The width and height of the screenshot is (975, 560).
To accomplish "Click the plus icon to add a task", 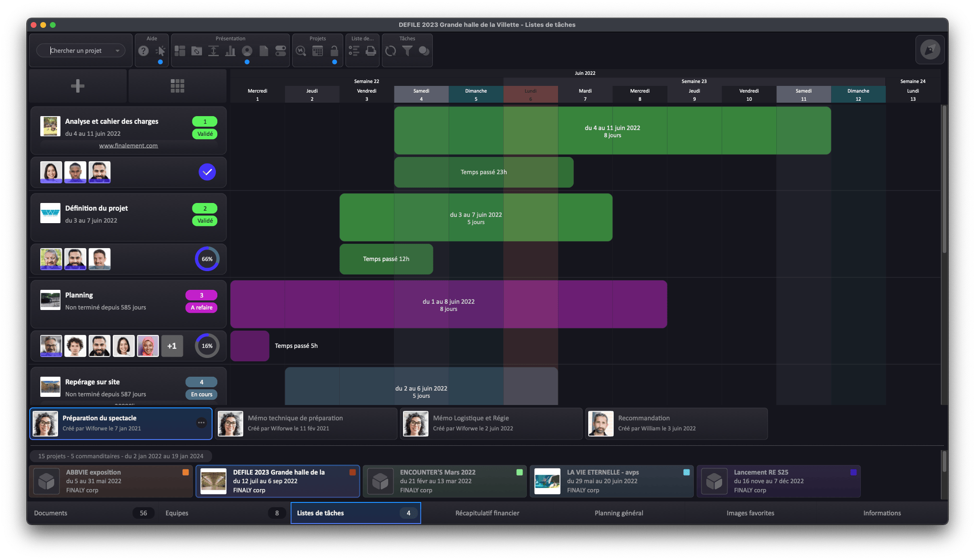I will tap(78, 86).
